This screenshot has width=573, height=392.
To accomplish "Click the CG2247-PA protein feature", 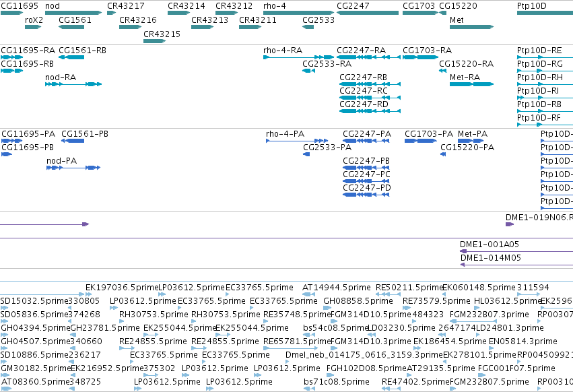I will [366, 141].
